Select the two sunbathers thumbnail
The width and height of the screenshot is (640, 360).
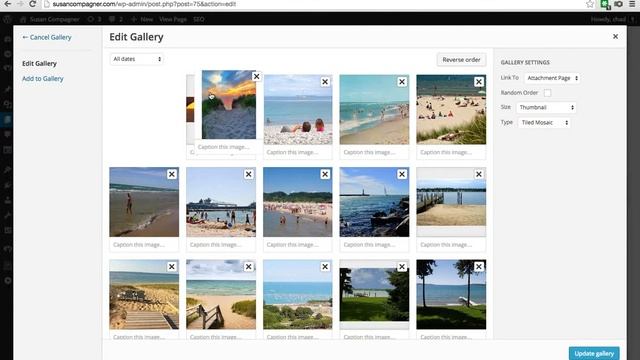[298, 109]
